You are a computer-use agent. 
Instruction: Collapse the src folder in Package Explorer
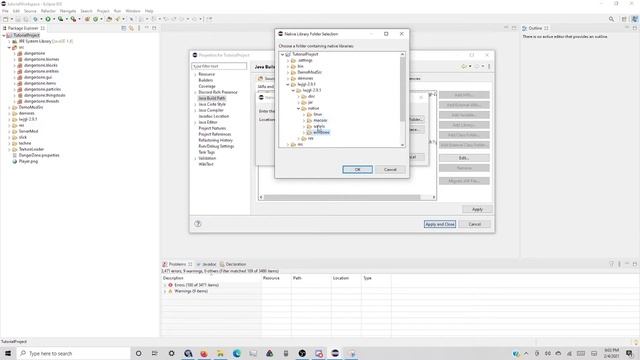[9, 47]
